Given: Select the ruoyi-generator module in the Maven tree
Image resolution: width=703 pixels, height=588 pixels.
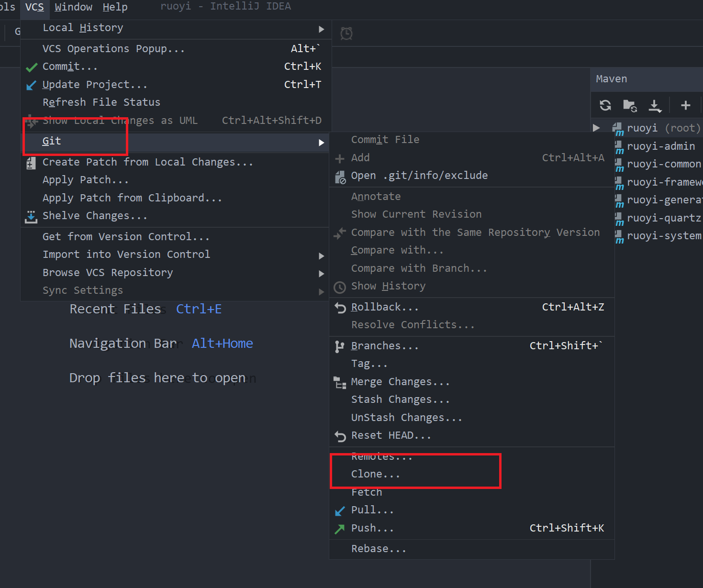Looking at the screenshot, I should [x=665, y=200].
